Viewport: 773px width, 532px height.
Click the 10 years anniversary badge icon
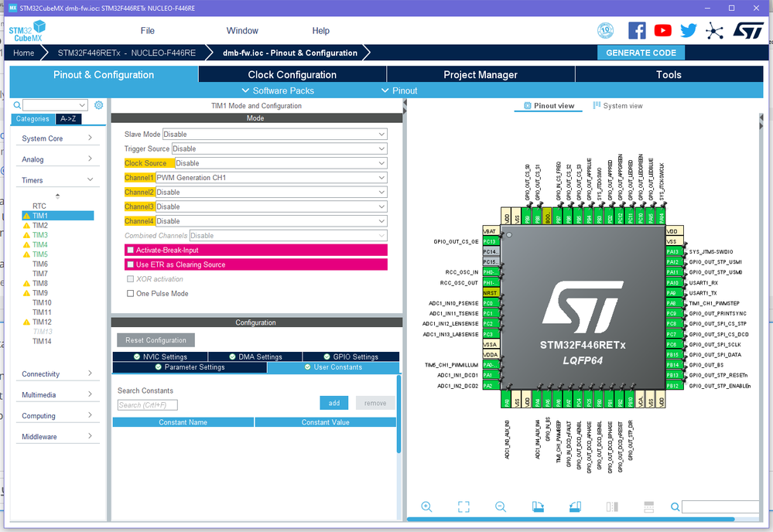coord(605,30)
